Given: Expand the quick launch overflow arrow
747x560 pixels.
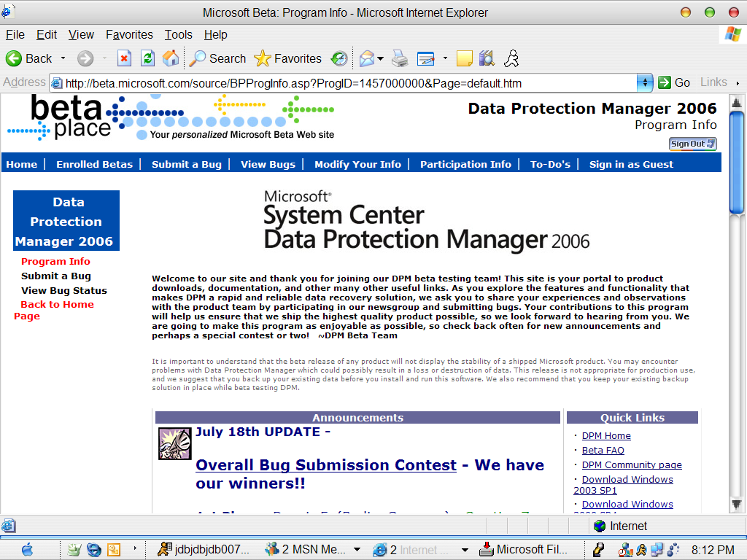Looking at the screenshot, I should click(x=135, y=548).
